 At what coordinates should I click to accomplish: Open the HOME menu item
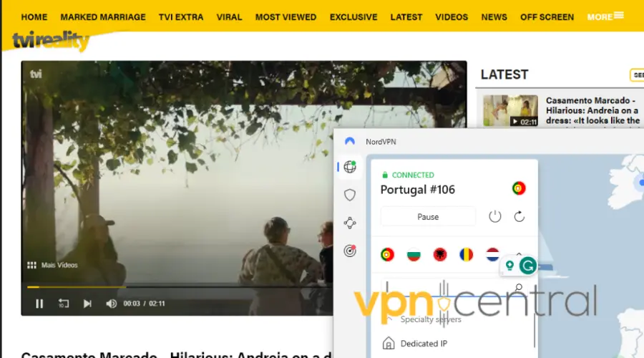34,17
